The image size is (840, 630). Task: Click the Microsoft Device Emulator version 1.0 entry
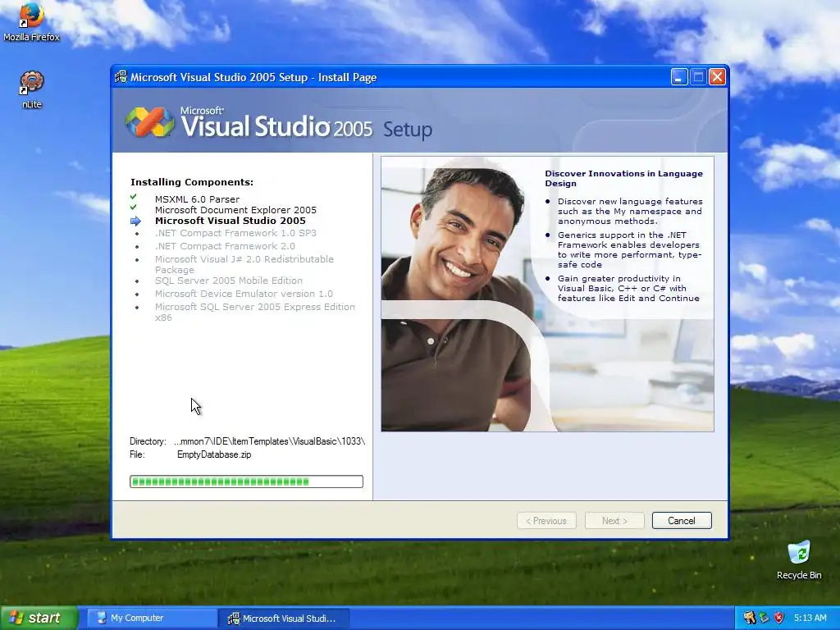click(244, 294)
